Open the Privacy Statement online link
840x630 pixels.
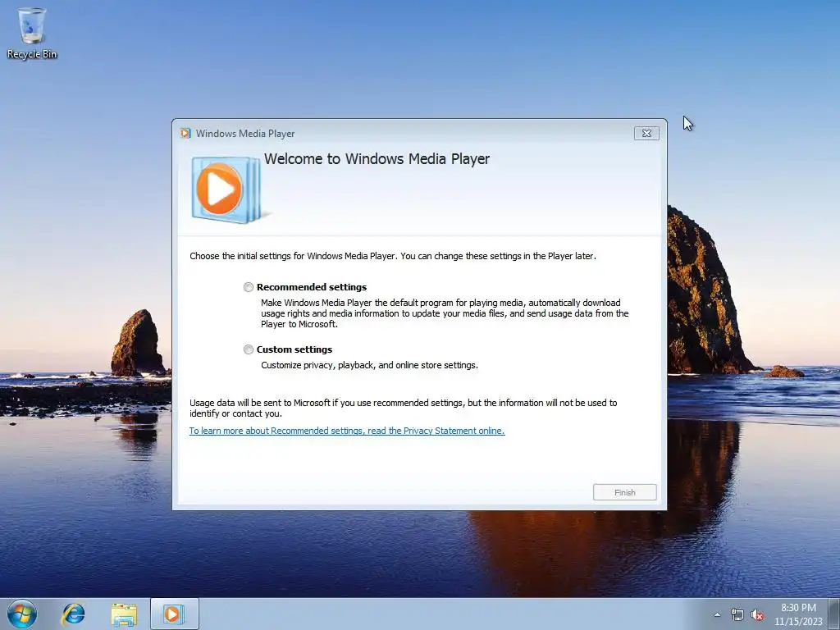point(347,431)
